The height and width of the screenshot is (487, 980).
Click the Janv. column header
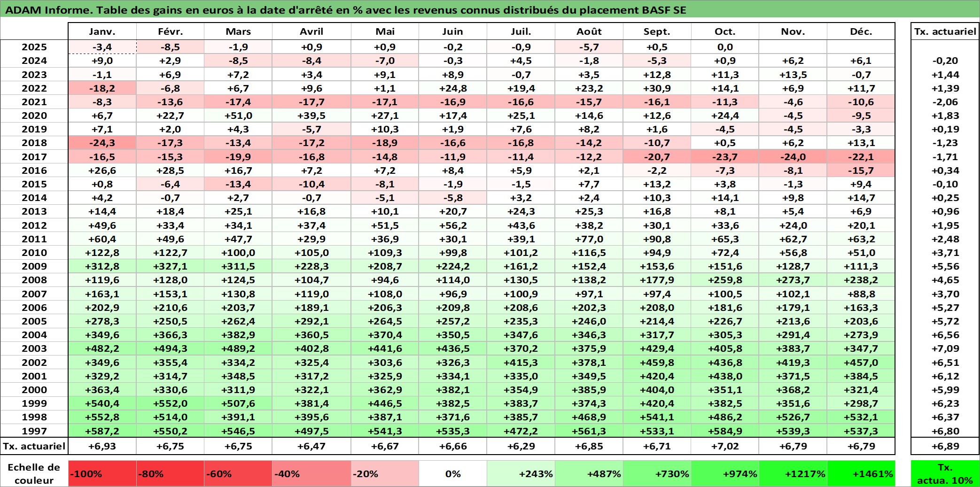click(x=102, y=31)
